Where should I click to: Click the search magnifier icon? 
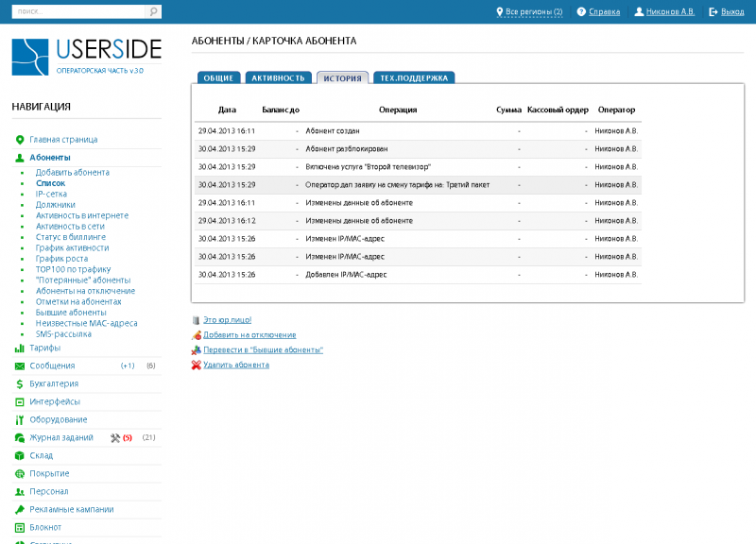(153, 12)
